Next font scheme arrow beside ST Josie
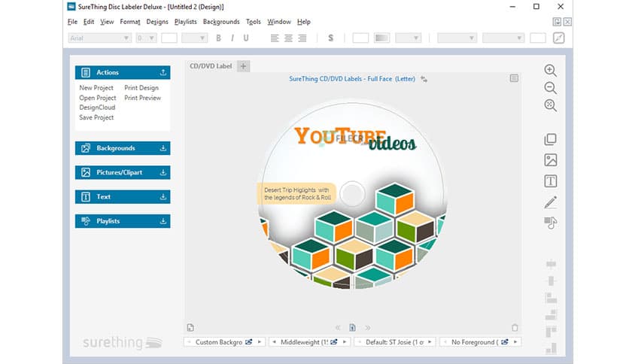The width and height of the screenshot is (629, 364). pyautogui.click(x=430, y=342)
